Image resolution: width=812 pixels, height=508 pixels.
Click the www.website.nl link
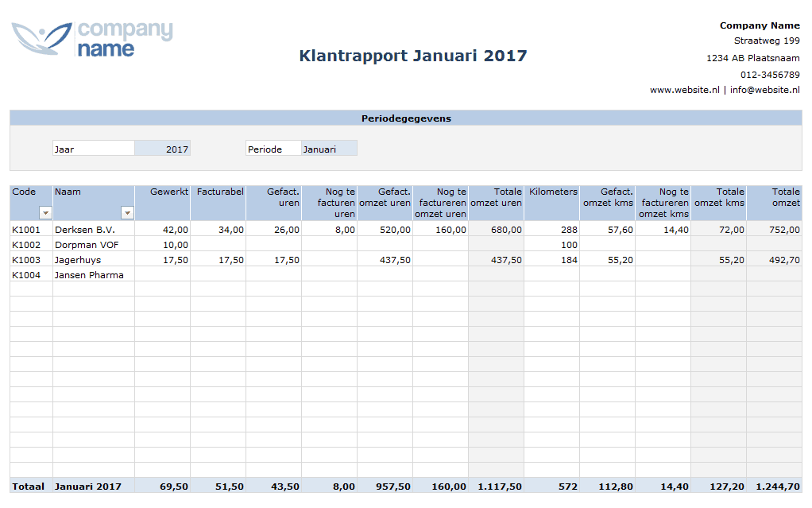point(685,90)
